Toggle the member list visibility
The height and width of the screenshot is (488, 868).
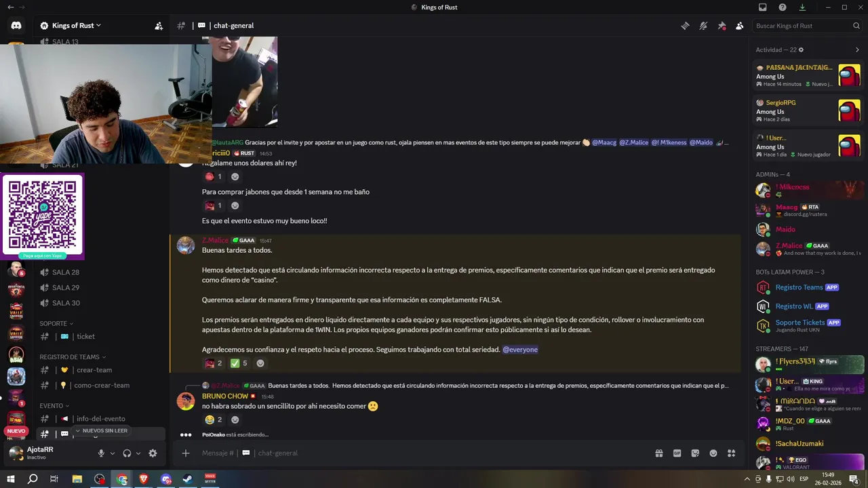click(x=739, y=26)
